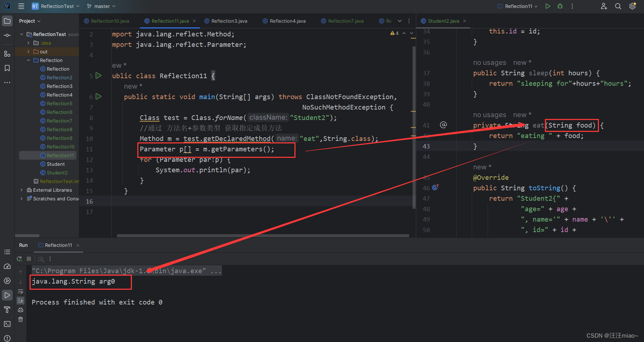Viewport: 644px width, 342px height.
Task: Open the Terminal tool window
Action: pos(7,324)
